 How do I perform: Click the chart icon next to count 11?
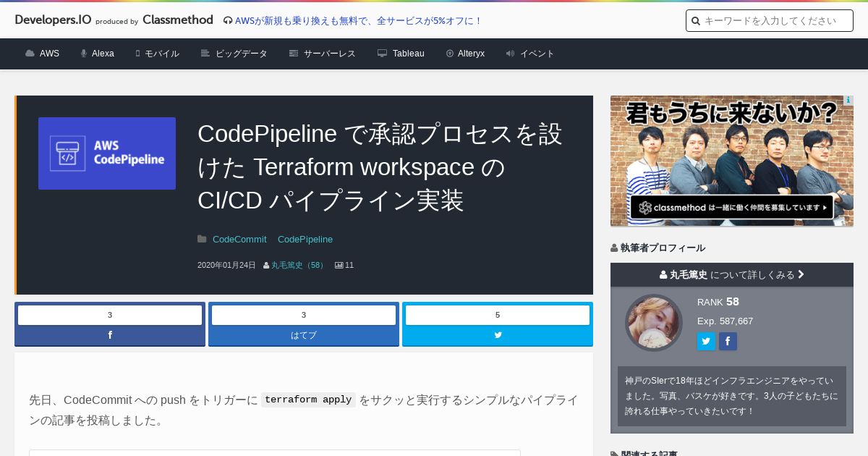click(x=339, y=265)
